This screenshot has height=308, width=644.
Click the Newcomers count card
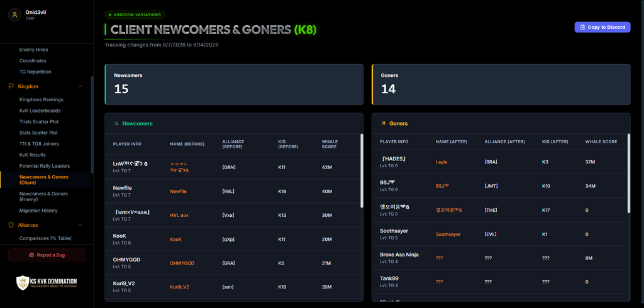pyautogui.click(x=234, y=84)
